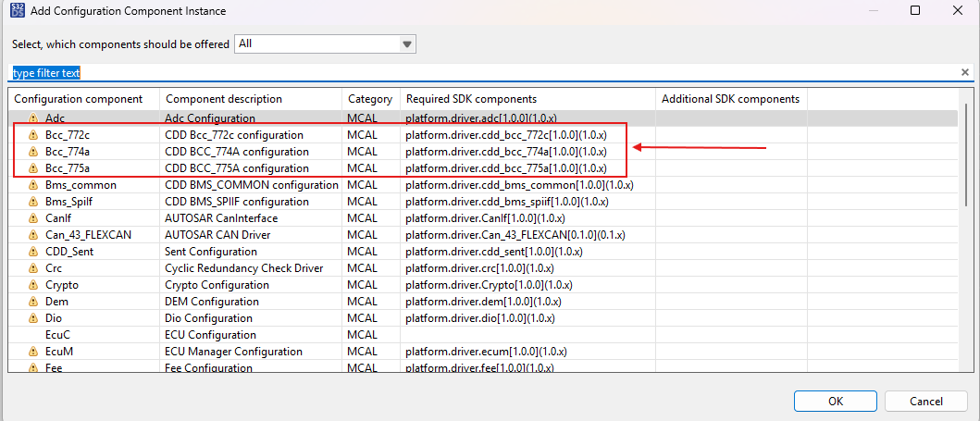Select the Adc component row
The height and width of the screenshot is (421, 980).
click(x=483, y=118)
